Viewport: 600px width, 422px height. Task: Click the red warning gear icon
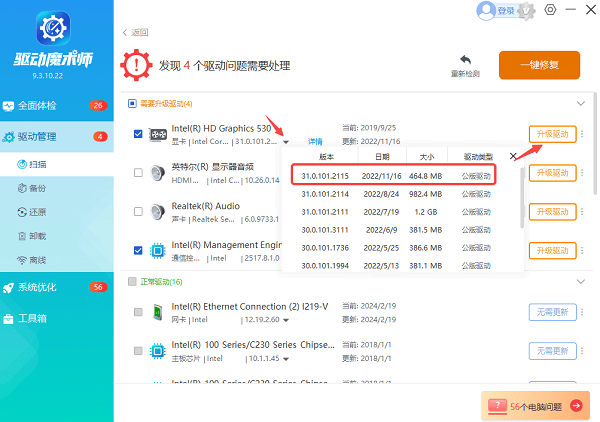136,65
